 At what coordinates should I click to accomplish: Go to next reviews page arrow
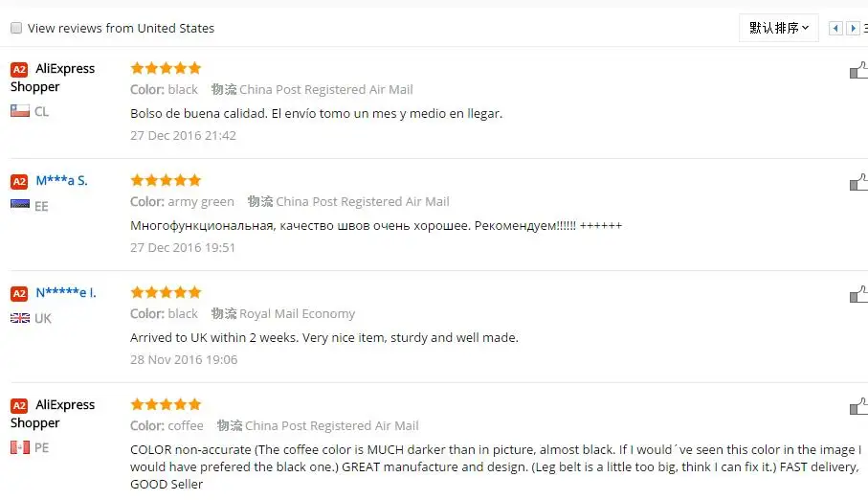click(x=853, y=28)
